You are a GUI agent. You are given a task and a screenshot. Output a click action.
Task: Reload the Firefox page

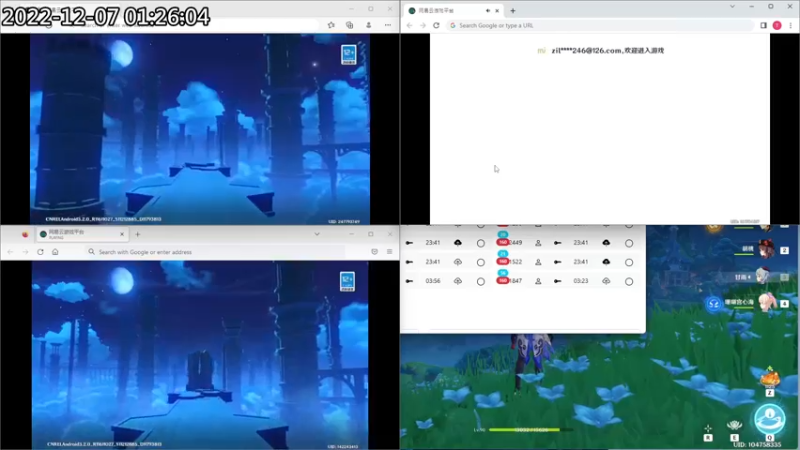40,252
